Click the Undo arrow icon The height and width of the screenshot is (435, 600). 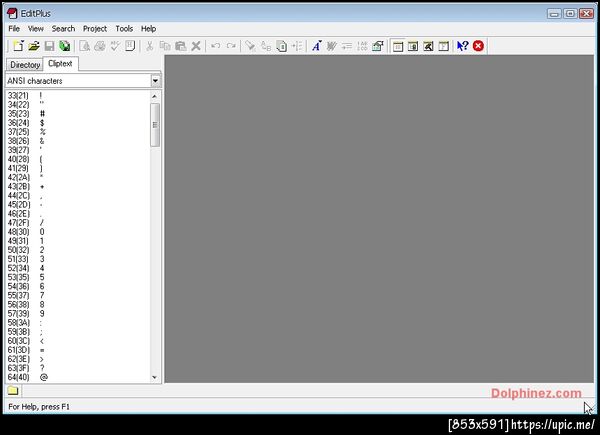(x=215, y=46)
